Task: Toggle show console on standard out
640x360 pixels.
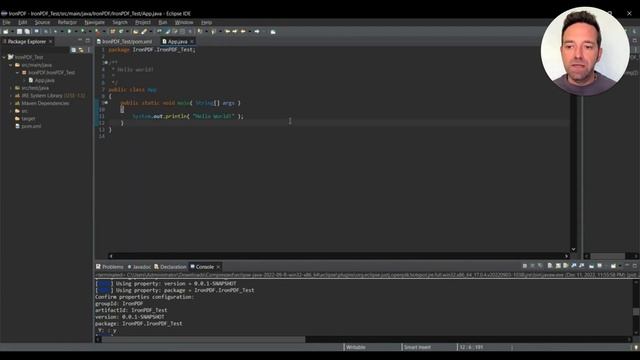Action: click(x=573, y=266)
